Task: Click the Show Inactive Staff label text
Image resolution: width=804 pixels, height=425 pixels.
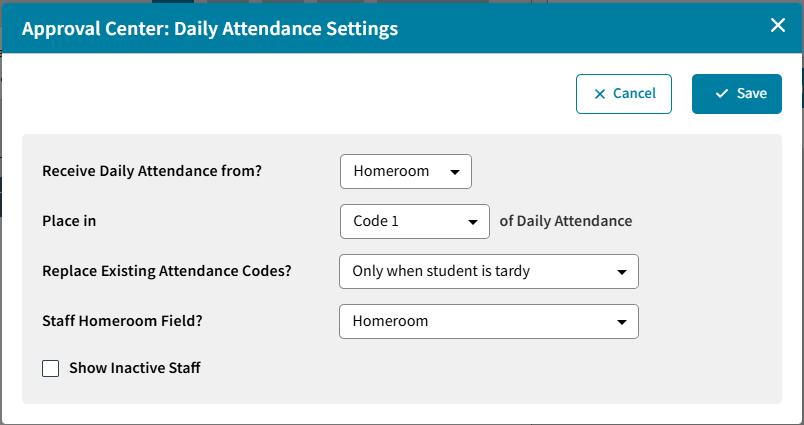Action: coord(135,368)
